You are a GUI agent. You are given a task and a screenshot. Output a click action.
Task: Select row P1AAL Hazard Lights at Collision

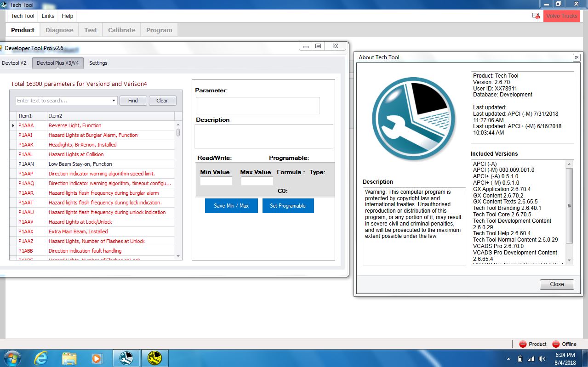click(x=92, y=154)
